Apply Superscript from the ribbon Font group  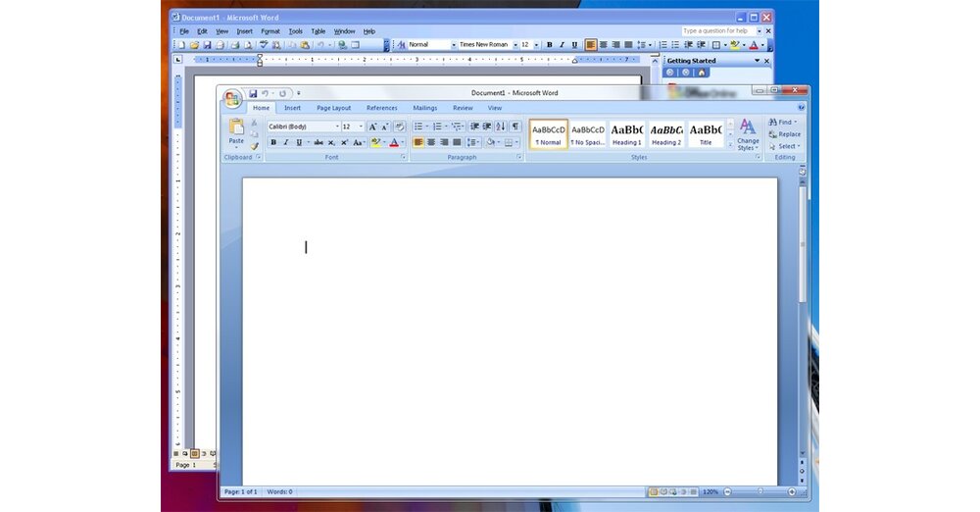click(344, 142)
